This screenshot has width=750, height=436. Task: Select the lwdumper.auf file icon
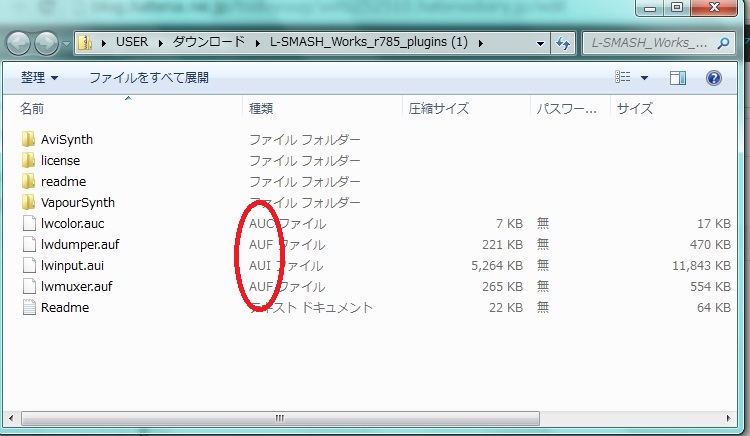point(29,244)
